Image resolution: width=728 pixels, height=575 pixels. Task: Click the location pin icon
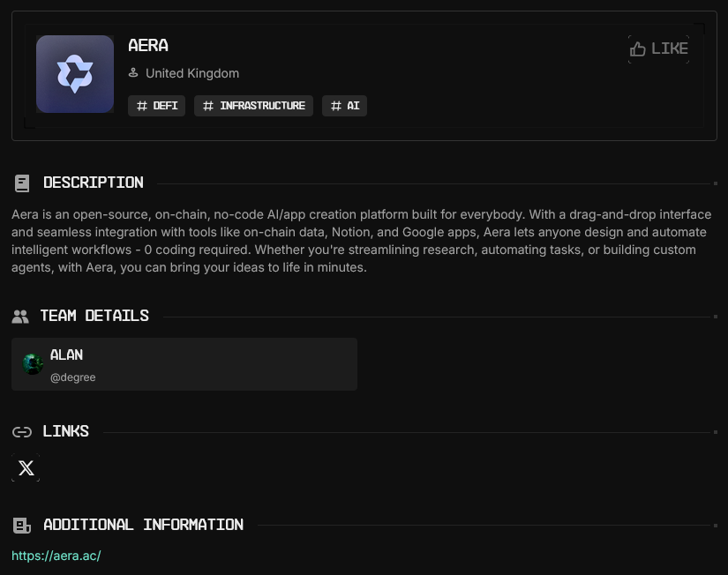click(133, 73)
